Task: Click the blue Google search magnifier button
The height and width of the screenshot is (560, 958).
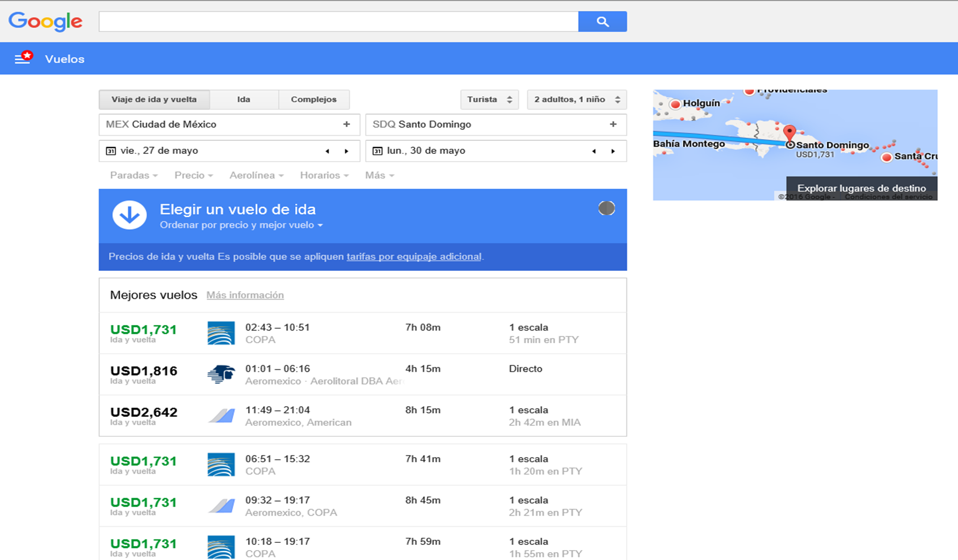Action: (602, 21)
